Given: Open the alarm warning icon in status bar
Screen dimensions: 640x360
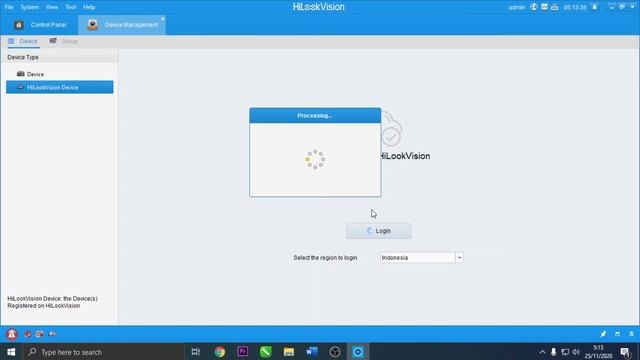Looking at the screenshot, I should (12, 334).
